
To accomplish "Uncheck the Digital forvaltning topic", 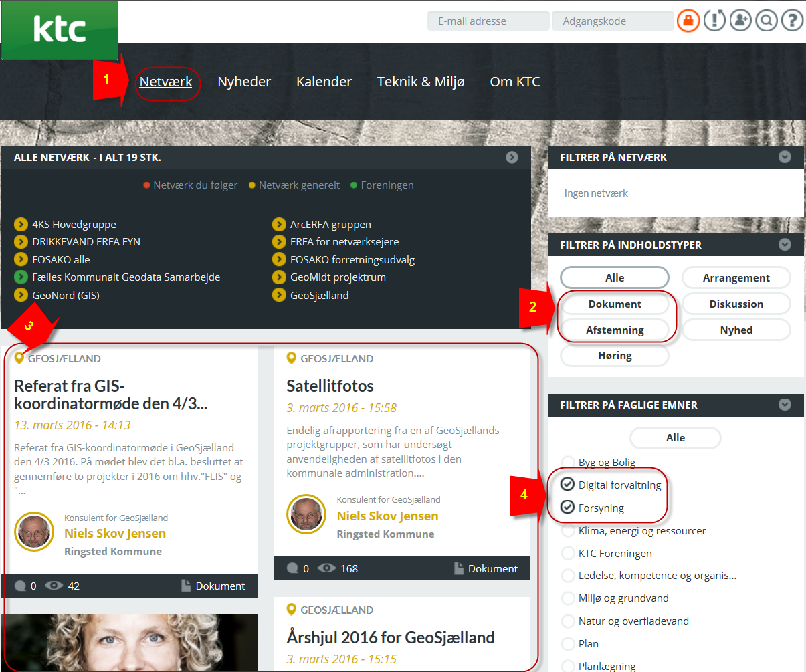I will point(568,485).
